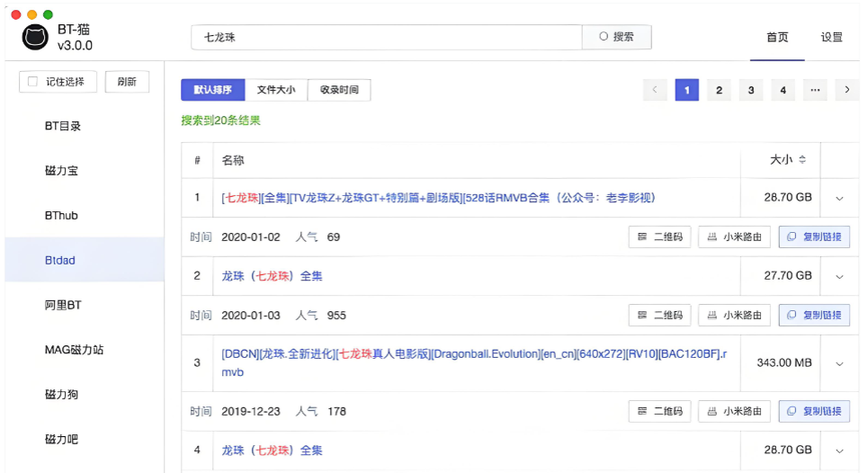Toggle the 记住选择 checkbox
This screenshot has height=473, width=868.
coord(33,82)
